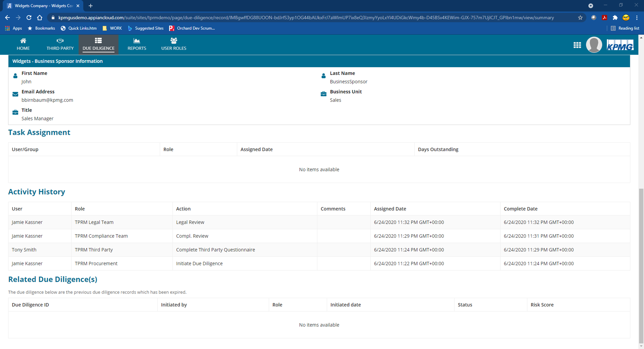Click the Comments column header
Screen dimensions: 644x349
[x=333, y=209]
